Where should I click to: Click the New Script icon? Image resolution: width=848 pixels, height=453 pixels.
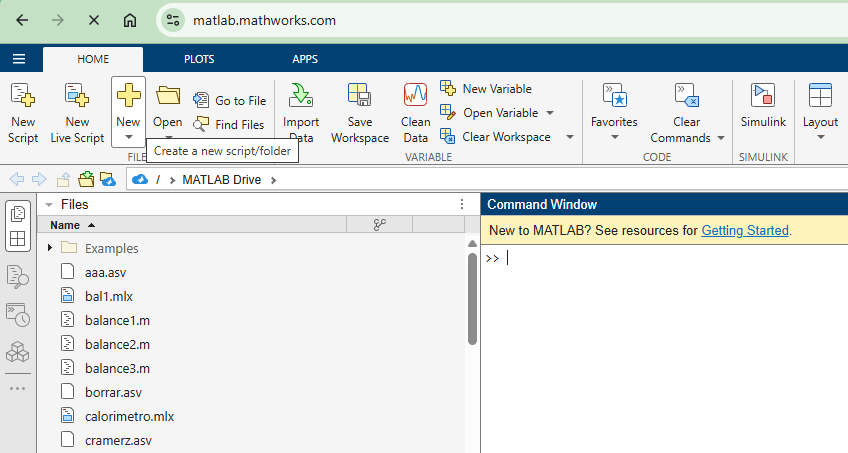tap(23, 95)
